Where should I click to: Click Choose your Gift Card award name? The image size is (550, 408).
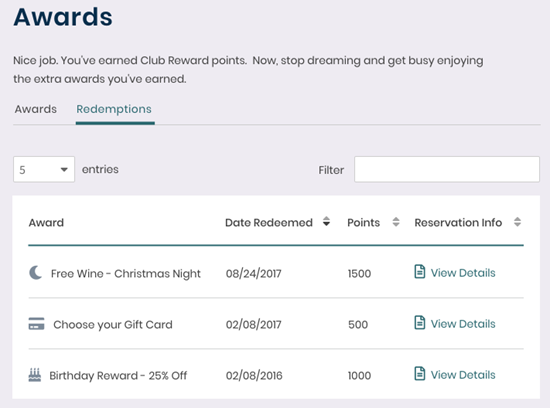coord(113,325)
